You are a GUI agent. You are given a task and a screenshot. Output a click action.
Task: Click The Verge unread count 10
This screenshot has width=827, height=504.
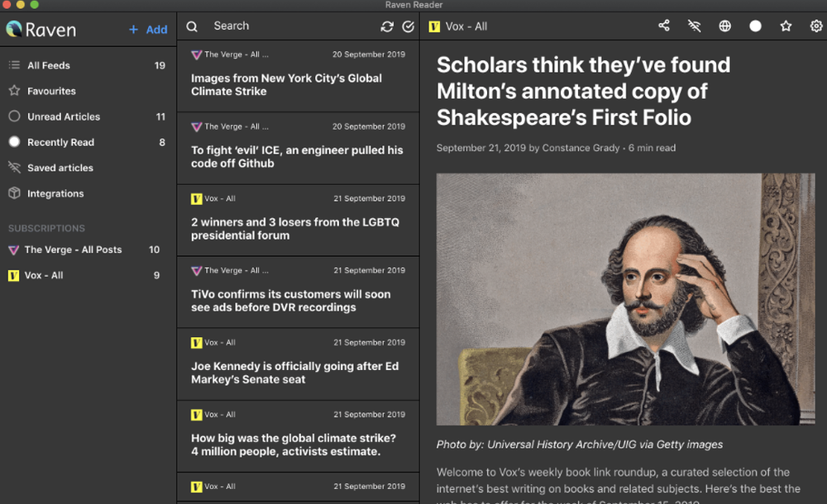pos(154,250)
